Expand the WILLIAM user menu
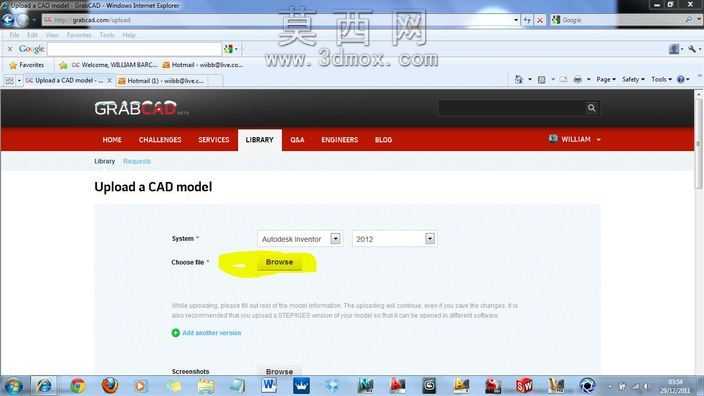This screenshot has height=396, width=704. point(598,140)
